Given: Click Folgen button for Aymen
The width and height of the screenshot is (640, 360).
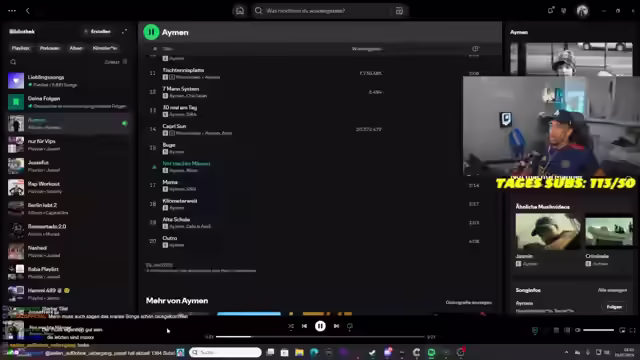Looking at the screenshot, I should [614, 307].
